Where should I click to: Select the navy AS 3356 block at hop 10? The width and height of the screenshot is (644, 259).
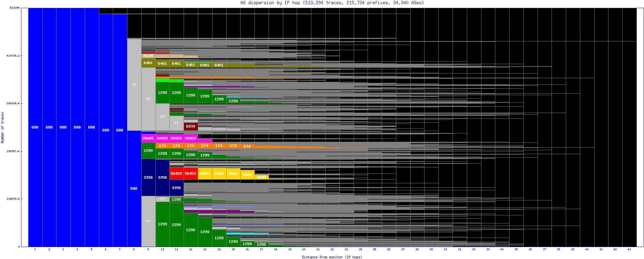point(163,177)
